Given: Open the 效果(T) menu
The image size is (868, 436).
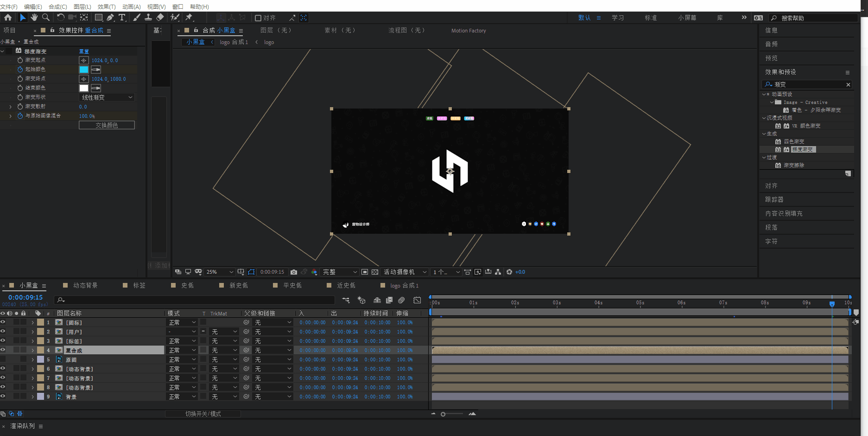Looking at the screenshot, I should (x=107, y=6).
